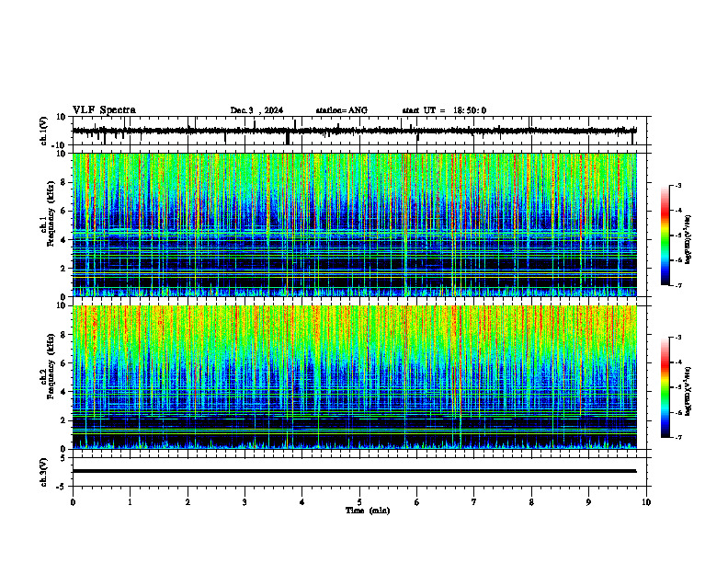Viewport: 728px width, 563px height.
Task: Click the "2" kHz tick on ch.1 axis
Action: click(64, 269)
